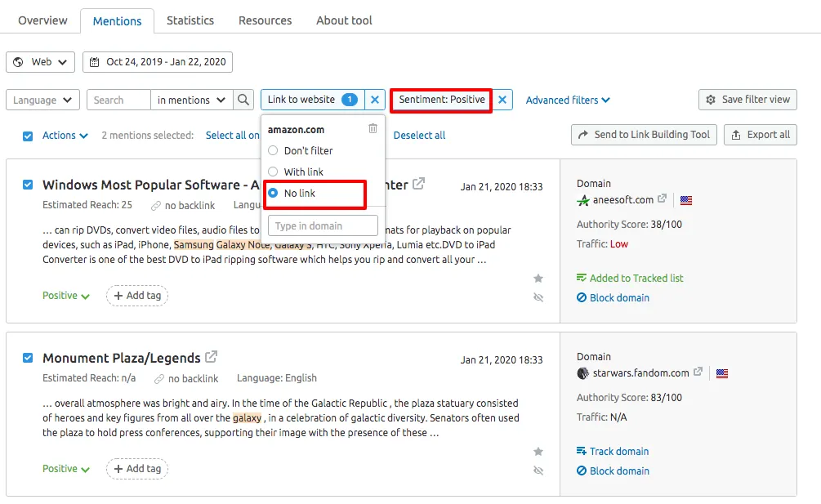Open the Web source dropdown
Image resolution: width=821 pixels, height=504 pixels.
41,61
